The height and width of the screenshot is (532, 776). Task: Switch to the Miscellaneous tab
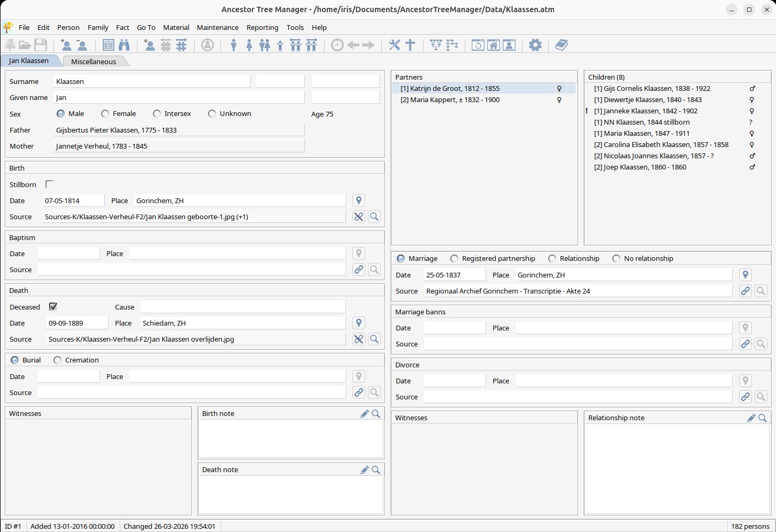tap(94, 61)
